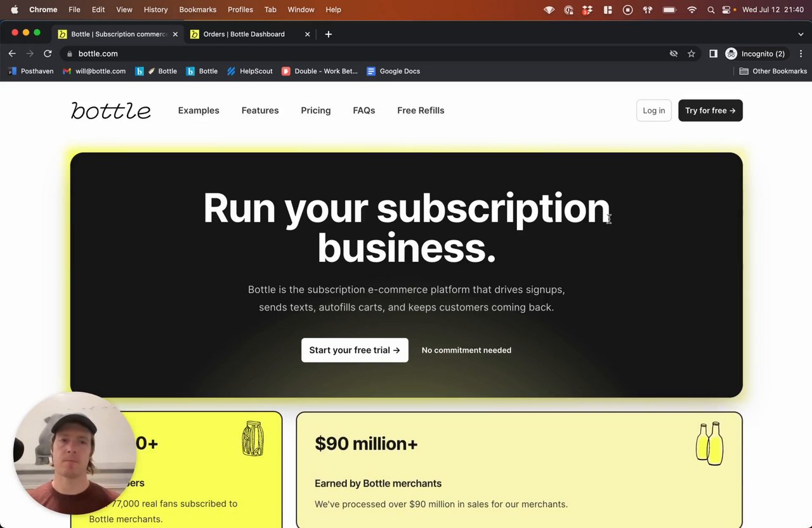The width and height of the screenshot is (812, 528).
Task: Click the jar illustration on the yellow card
Action: pyautogui.click(x=252, y=439)
